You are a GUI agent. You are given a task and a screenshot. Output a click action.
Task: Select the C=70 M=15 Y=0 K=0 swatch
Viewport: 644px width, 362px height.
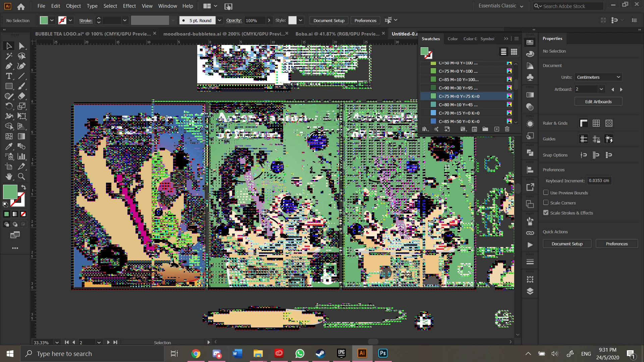pyautogui.click(x=459, y=113)
